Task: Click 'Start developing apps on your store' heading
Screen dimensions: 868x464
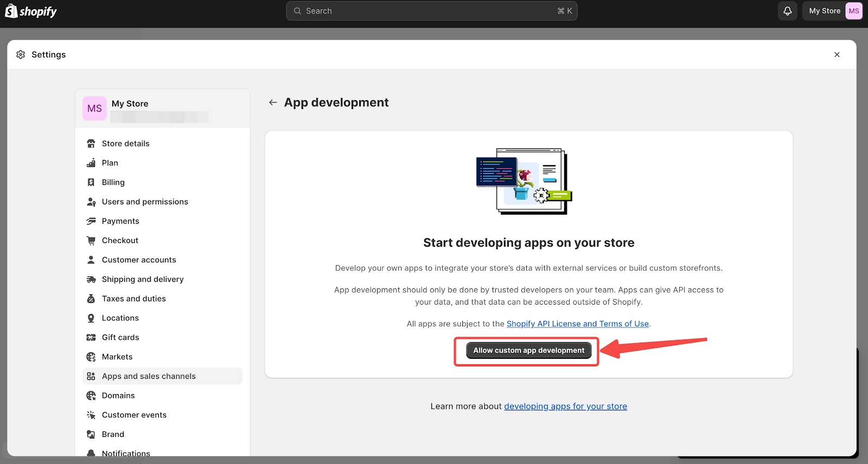Action: click(528, 243)
